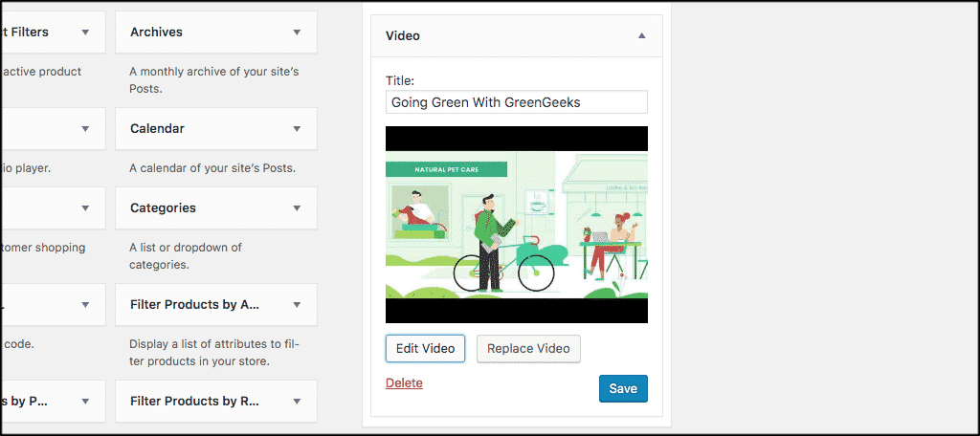Viewport: 980px width, 436px height.
Task: Click the Categories widget title
Action: point(163,208)
